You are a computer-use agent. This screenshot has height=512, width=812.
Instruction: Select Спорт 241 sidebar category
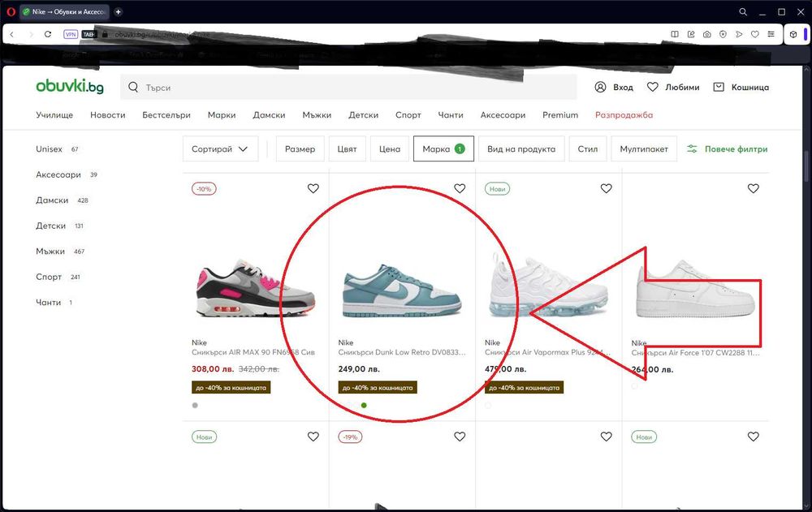tap(58, 277)
